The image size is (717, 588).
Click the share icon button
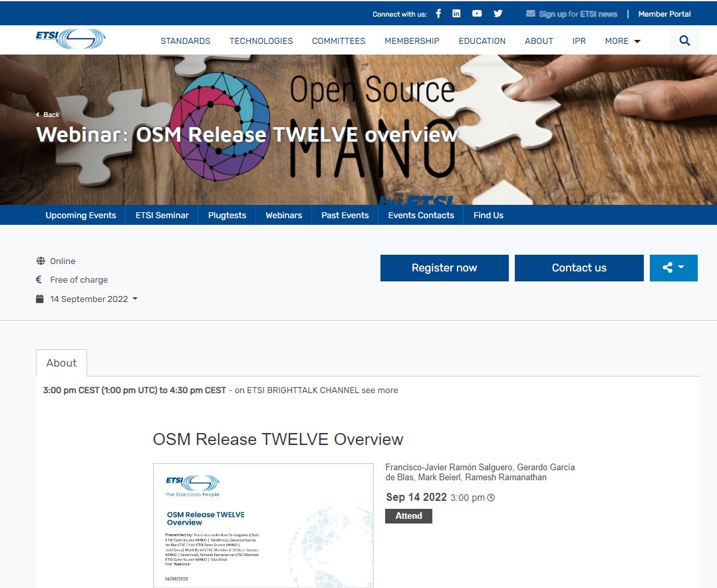668,267
